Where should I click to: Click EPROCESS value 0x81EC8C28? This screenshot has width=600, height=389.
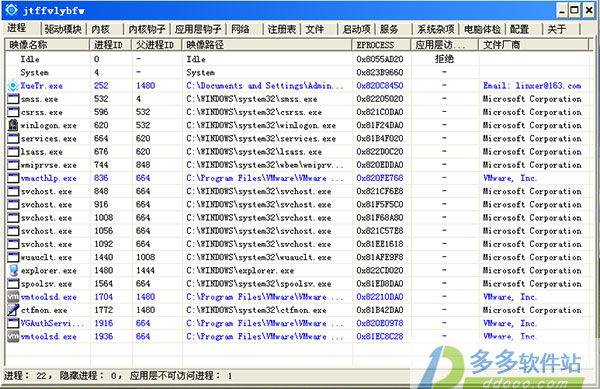(380, 337)
